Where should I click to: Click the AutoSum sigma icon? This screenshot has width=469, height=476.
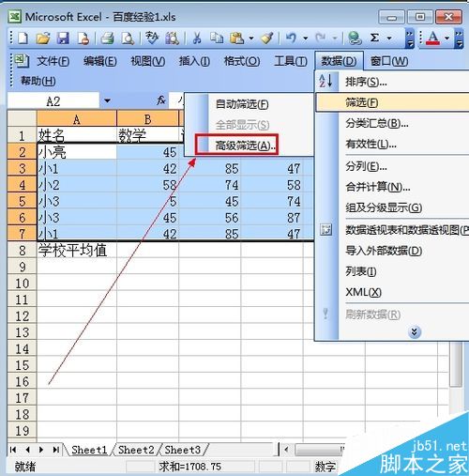374,38
